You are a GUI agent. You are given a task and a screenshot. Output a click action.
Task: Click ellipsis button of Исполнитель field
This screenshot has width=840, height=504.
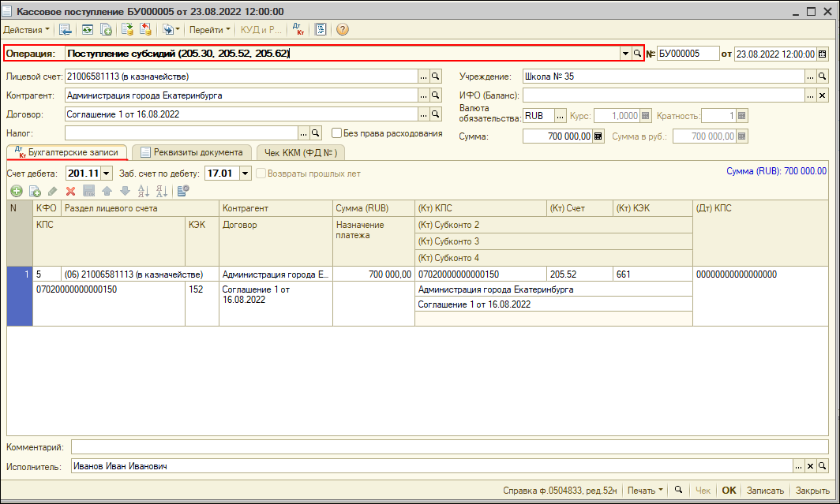(799, 466)
